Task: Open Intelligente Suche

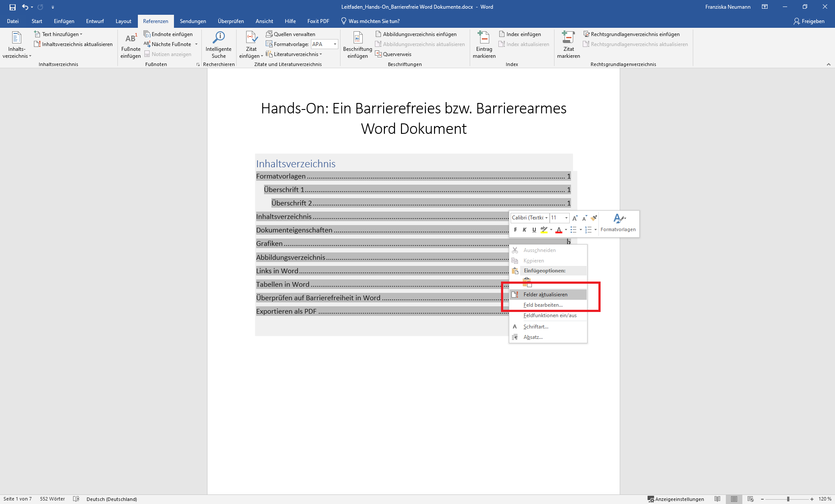Action: [218, 39]
